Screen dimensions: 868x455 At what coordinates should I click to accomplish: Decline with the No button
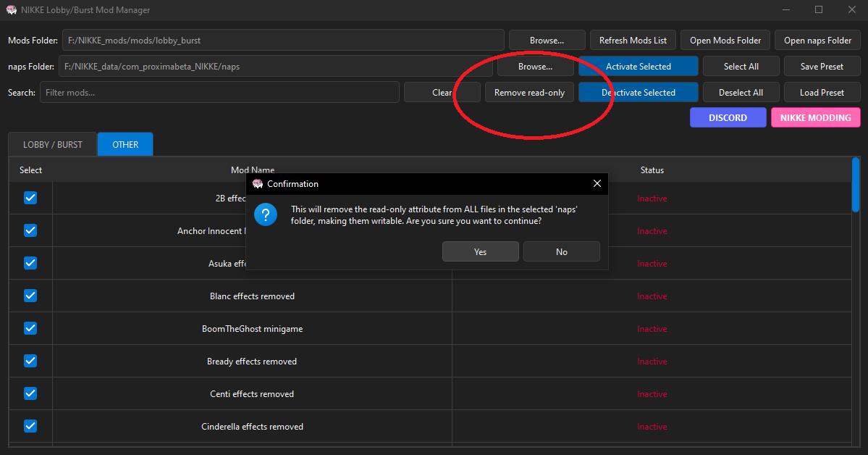click(x=561, y=251)
